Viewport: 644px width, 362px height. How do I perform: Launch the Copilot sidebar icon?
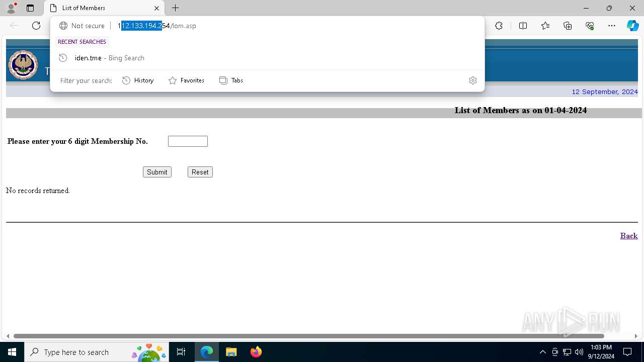pos(632,26)
